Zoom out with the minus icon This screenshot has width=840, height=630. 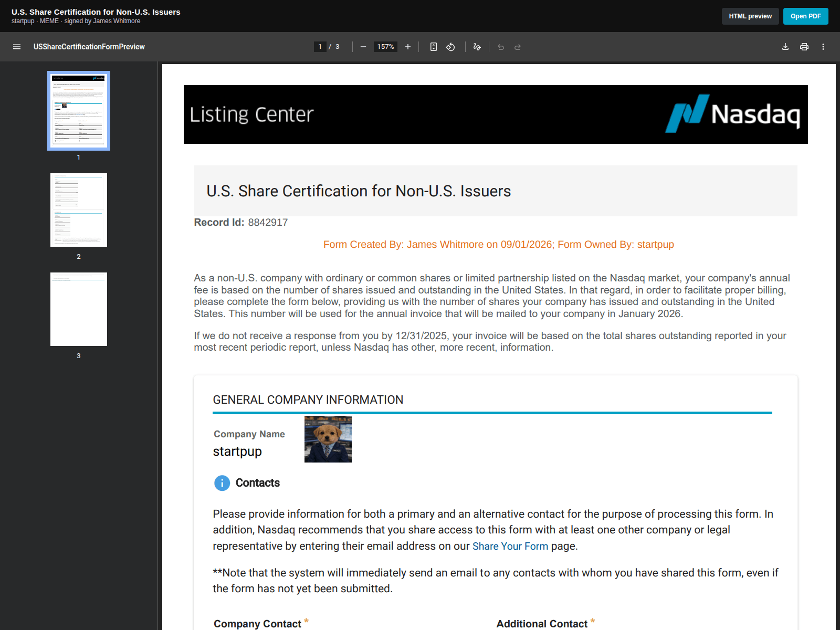[x=363, y=47]
